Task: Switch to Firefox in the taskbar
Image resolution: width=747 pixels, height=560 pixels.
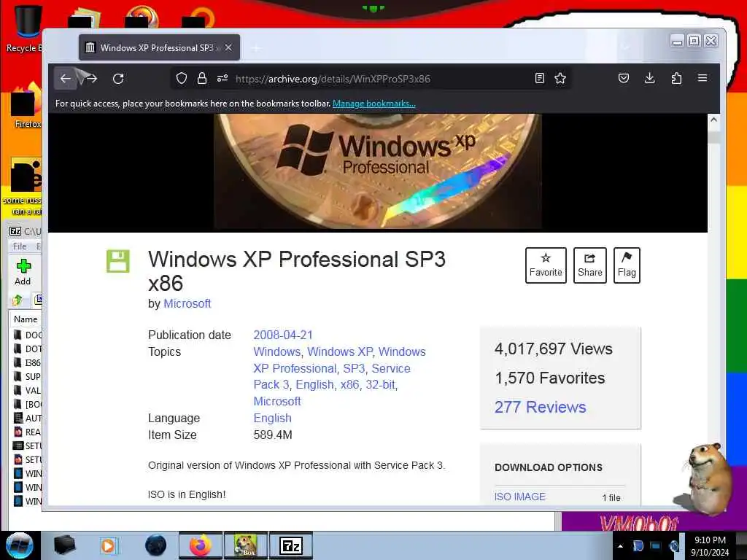Action: [x=201, y=545]
